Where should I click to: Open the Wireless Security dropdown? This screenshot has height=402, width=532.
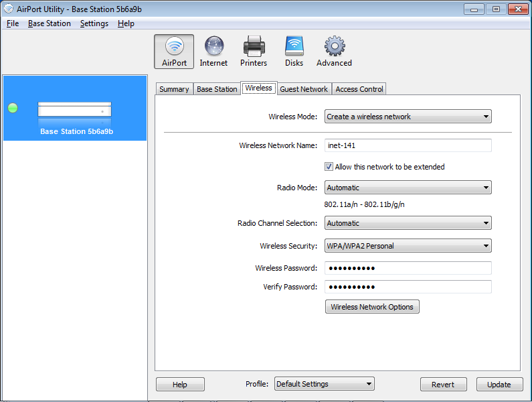coord(408,246)
